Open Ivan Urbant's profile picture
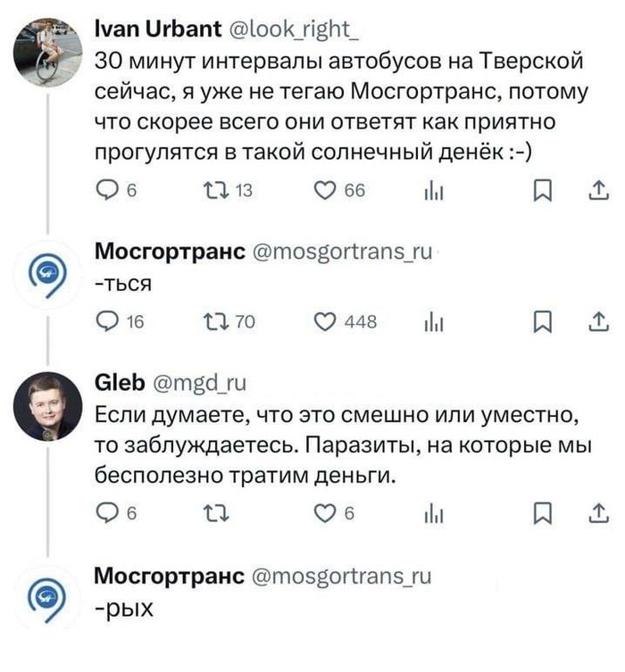 (x=47, y=48)
